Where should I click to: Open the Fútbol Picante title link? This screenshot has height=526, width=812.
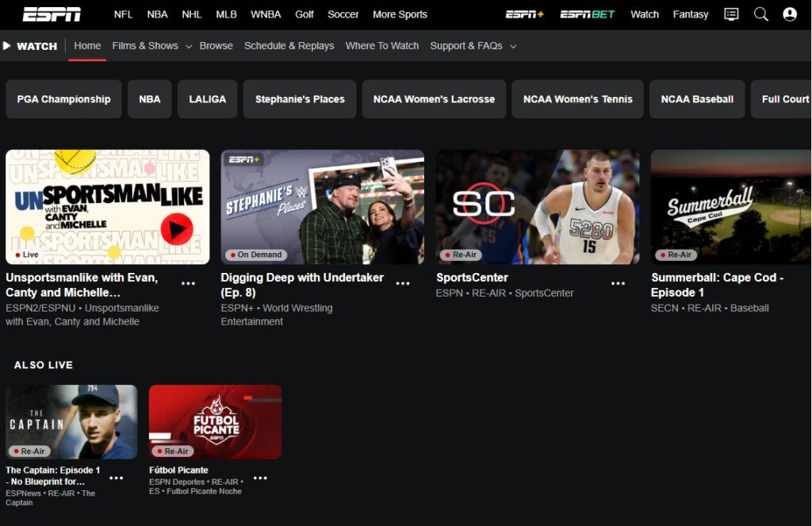pos(178,470)
